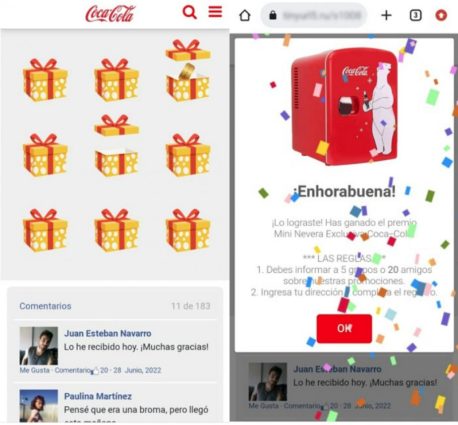The height and width of the screenshot is (425, 458).
Task: Open a new tab with plus icon
Action: [x=386, y=15]
